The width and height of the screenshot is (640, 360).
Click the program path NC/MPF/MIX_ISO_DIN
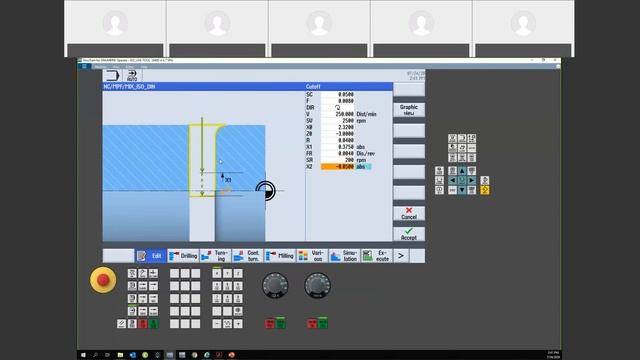tap(129, 87)
